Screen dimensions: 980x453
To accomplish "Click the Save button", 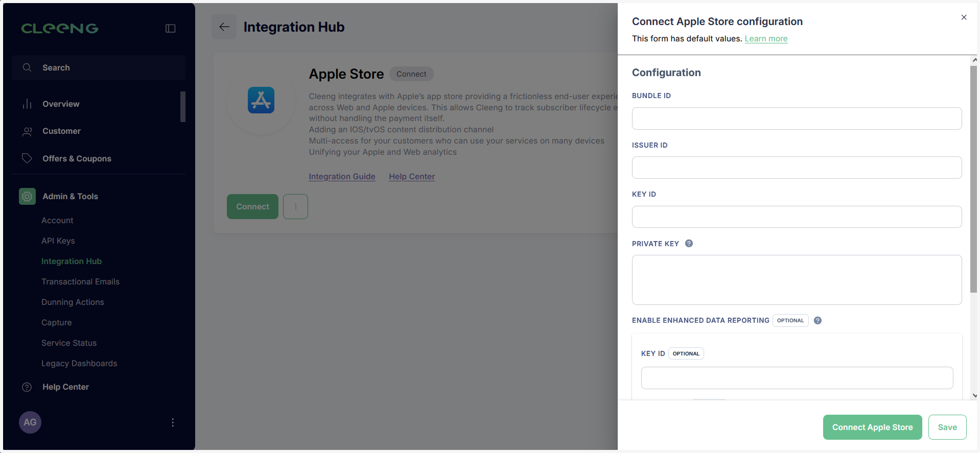I will (947, 427).
